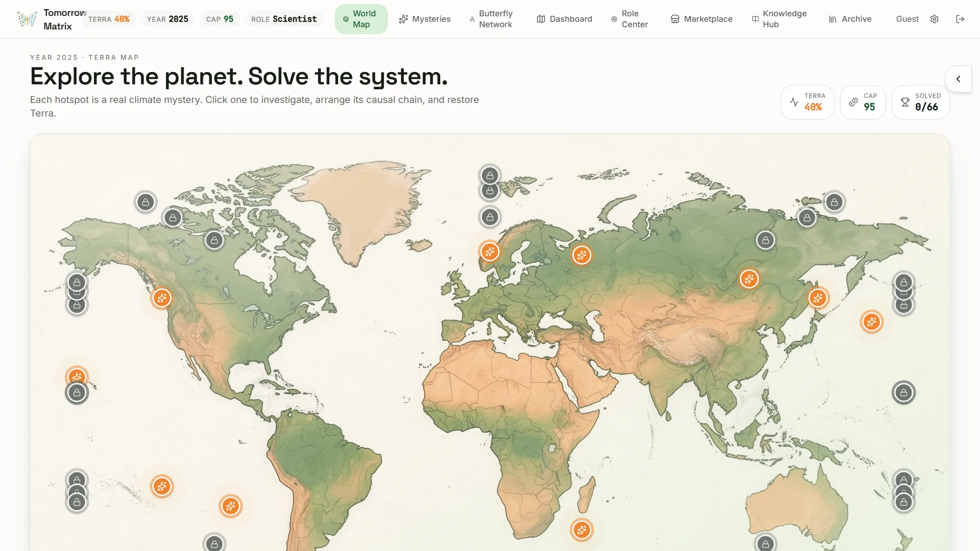The height and width of the screenshot is (551, 980).
Task: Click the locked hotspot over Hudson Bay area
Action: 214,240
